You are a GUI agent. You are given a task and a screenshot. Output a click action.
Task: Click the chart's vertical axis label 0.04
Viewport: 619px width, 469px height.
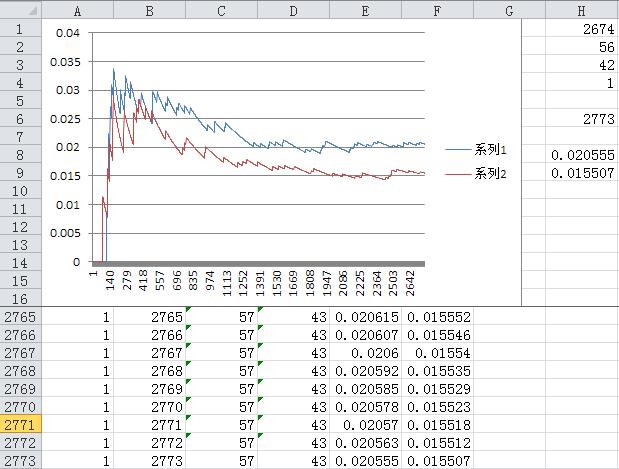[x=67, y=33]
